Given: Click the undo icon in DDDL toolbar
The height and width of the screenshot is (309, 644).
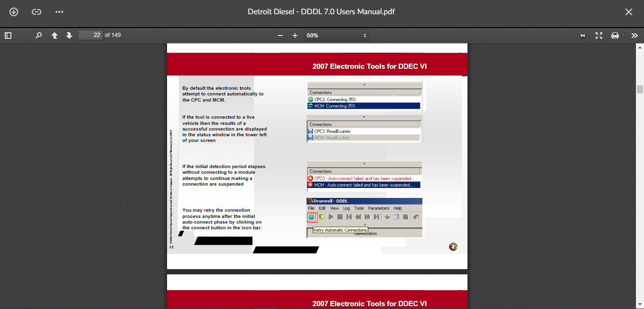Looking at the screenshot, I should 416,217.
